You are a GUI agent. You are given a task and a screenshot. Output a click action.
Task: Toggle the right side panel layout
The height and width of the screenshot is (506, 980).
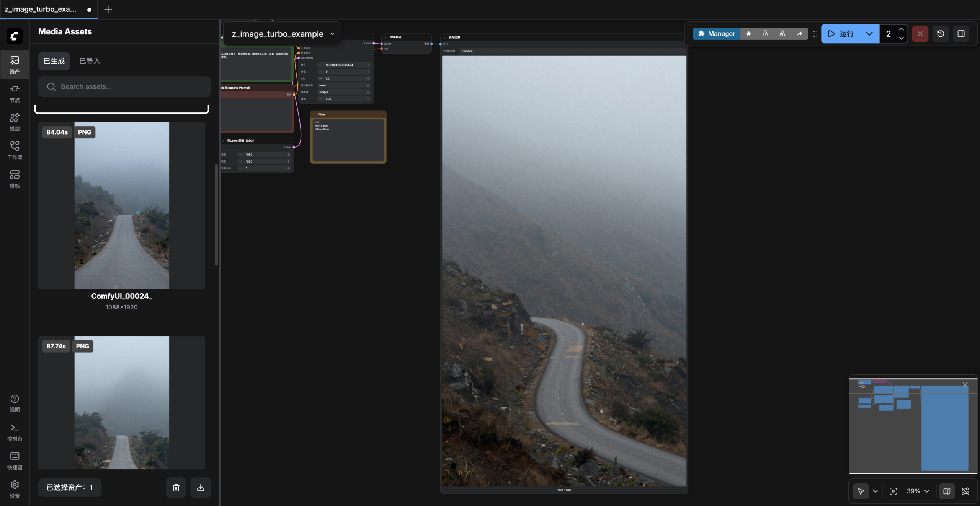961,34
